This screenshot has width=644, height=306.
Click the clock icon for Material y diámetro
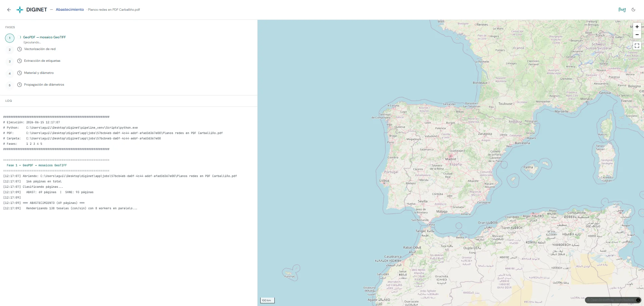point(19,73)
